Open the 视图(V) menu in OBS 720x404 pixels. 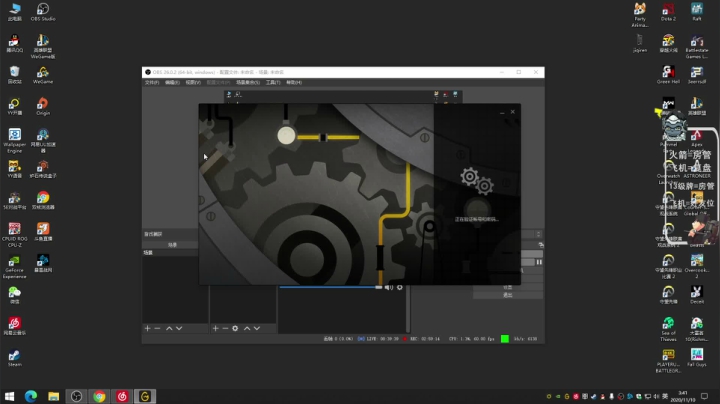(x=193, y=83)
